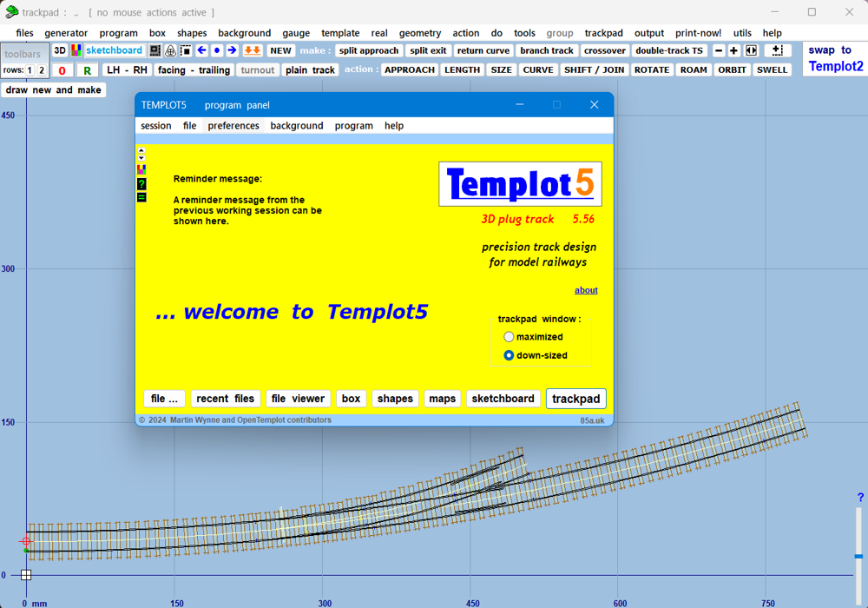Click the crossover make button
868x608 pixels.
604,50
